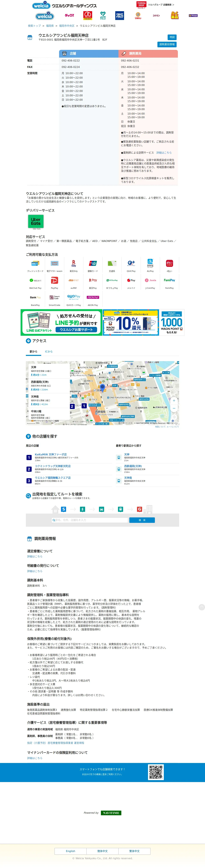
Task: Zoom in on the map
Action: [x=174, y=401]
